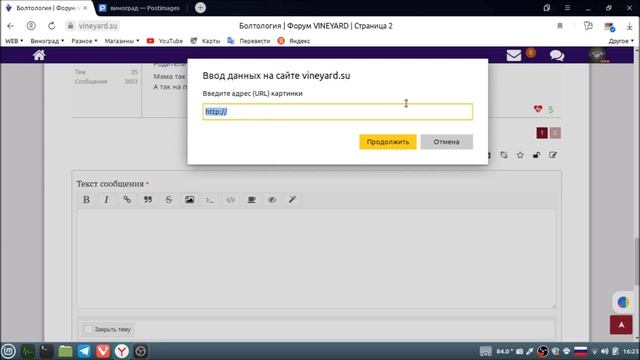Open the forum messages envelope icon
The height and width of the screenshot is (360, 640).
[x=514, y=56]
